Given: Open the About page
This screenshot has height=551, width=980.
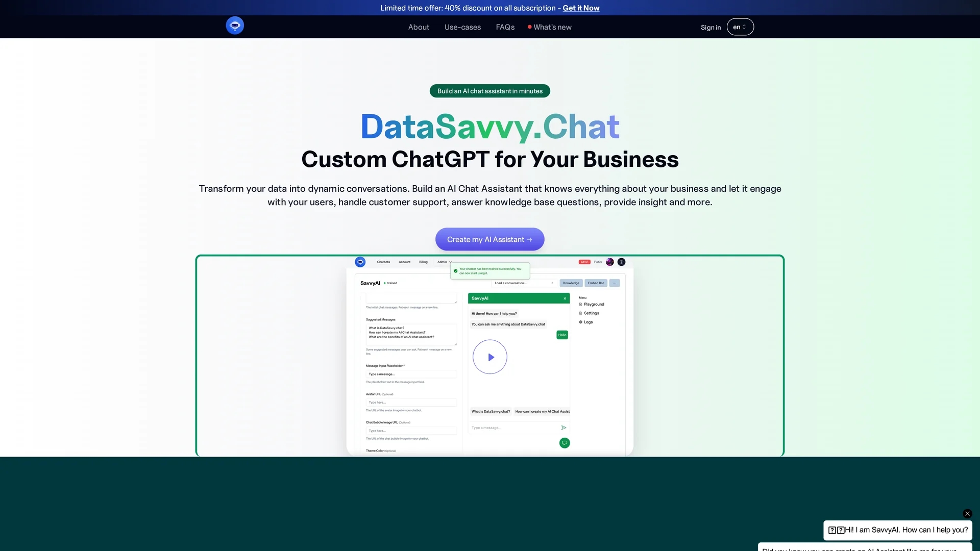Looking at the screenshot, I should click(x=419, y=27).
